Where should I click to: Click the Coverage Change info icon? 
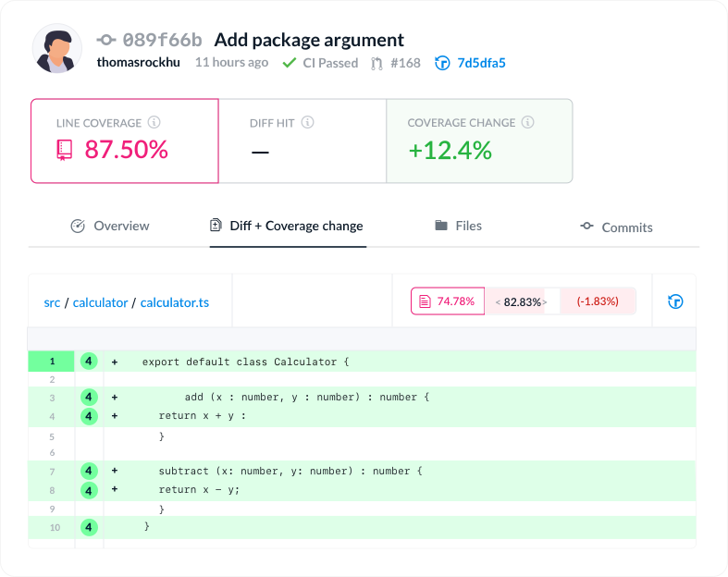[527, 122]
